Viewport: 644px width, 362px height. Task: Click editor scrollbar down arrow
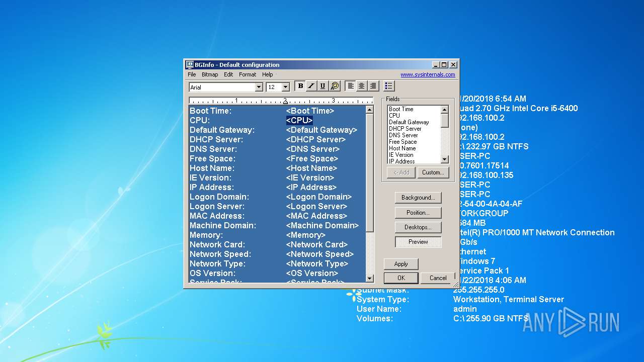370,278
